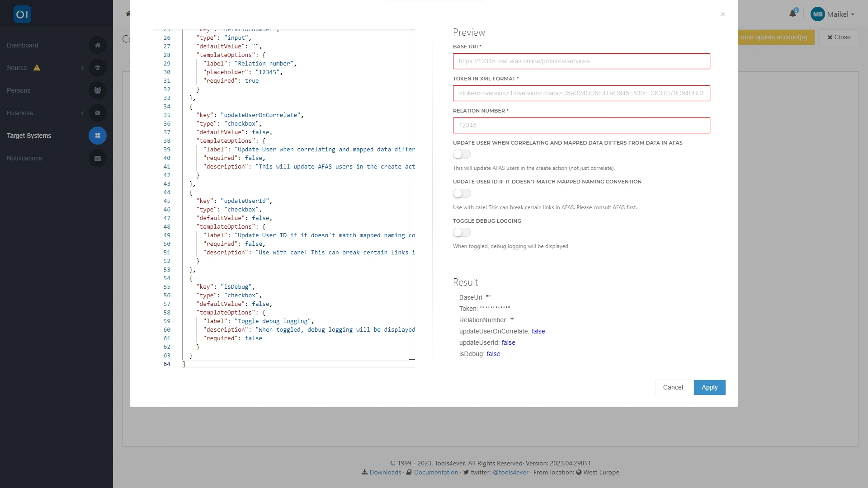Expand the Business menu chevron
The width and height of the screenshot is (868, 488).
coord(82,113)
